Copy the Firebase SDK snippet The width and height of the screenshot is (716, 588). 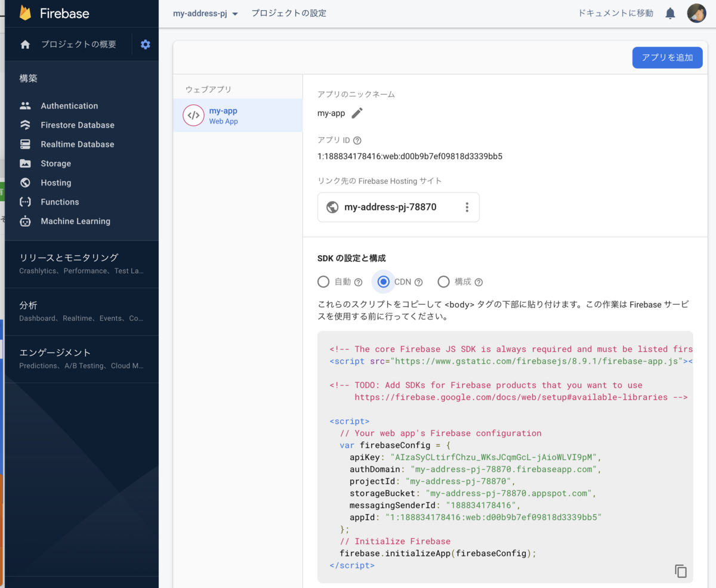[680, 571]
